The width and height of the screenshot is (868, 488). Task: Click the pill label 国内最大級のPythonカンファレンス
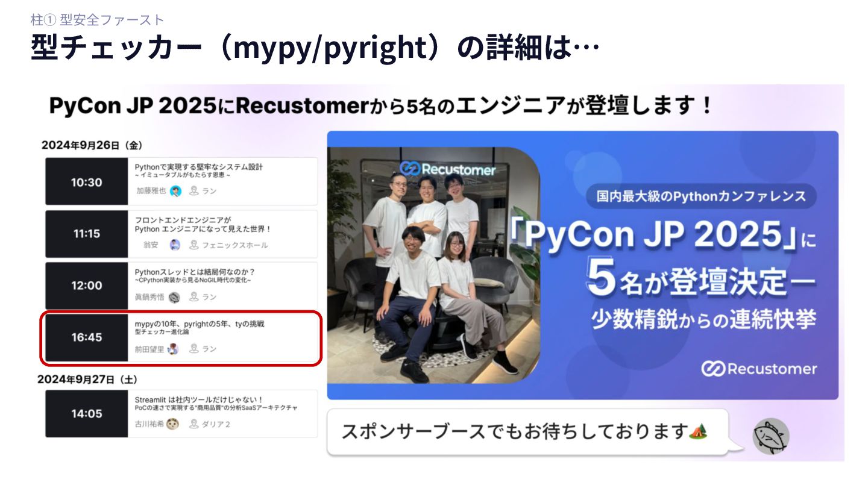coord(701,196)
